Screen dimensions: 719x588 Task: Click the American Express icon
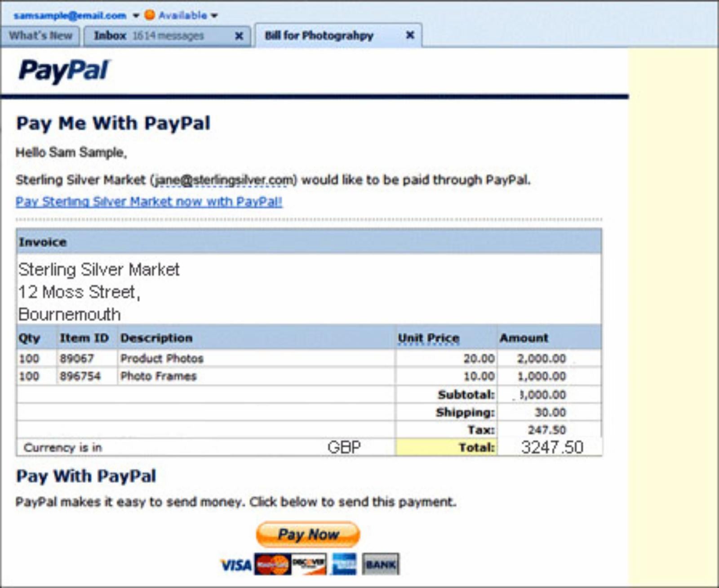click(x=344, y=564)
